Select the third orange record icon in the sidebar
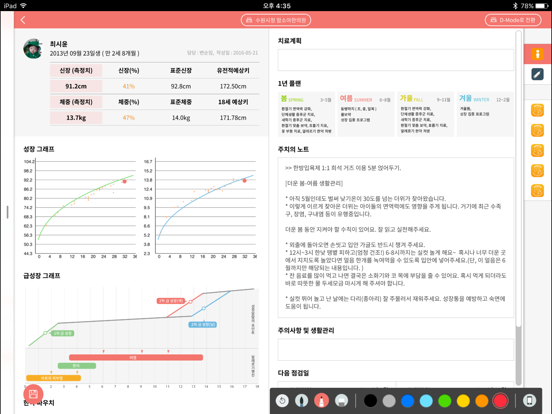This screenshot has height=414, width=552. [x=537, y=150]
